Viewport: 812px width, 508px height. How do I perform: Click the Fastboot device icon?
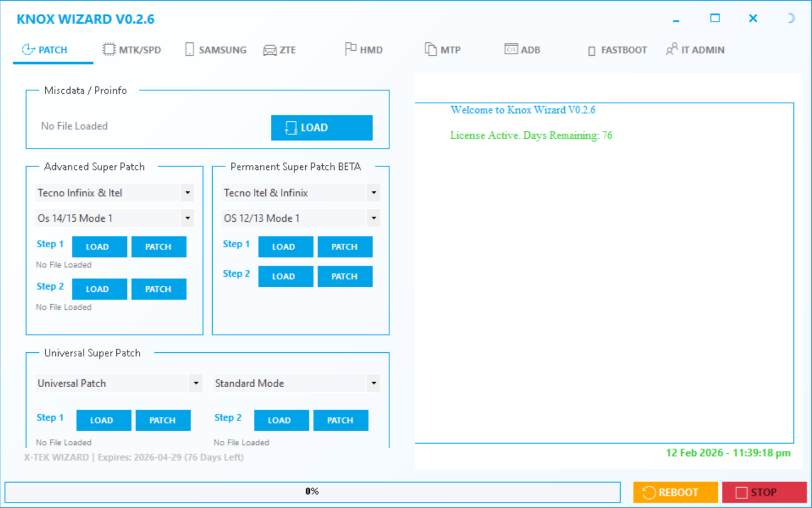pos(591,51)
